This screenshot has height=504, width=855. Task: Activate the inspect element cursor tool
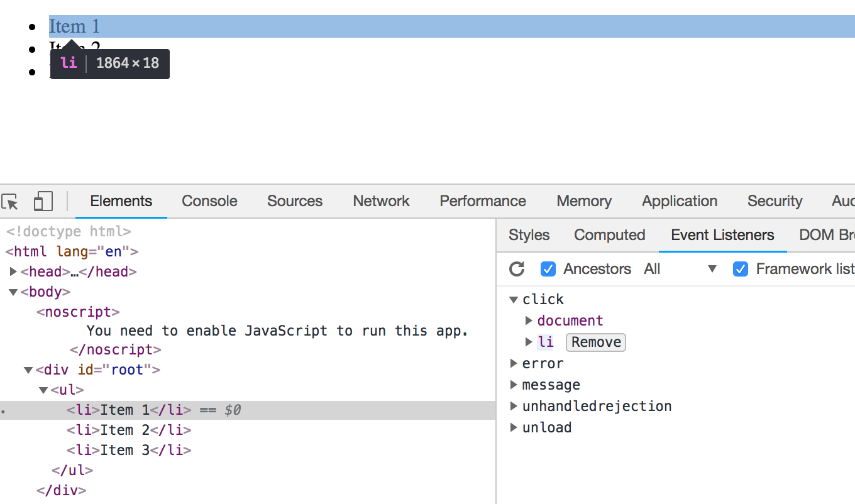click(9, 202)
